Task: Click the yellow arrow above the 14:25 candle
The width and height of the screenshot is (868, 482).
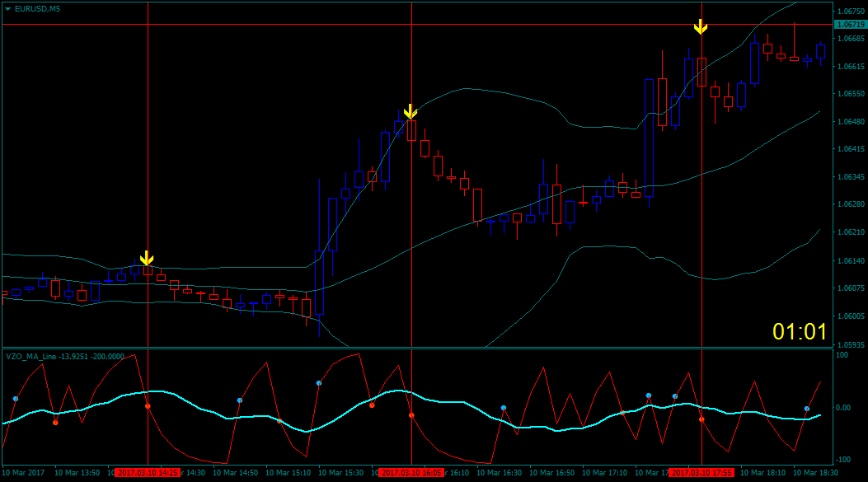Action: tap(147, 258)
